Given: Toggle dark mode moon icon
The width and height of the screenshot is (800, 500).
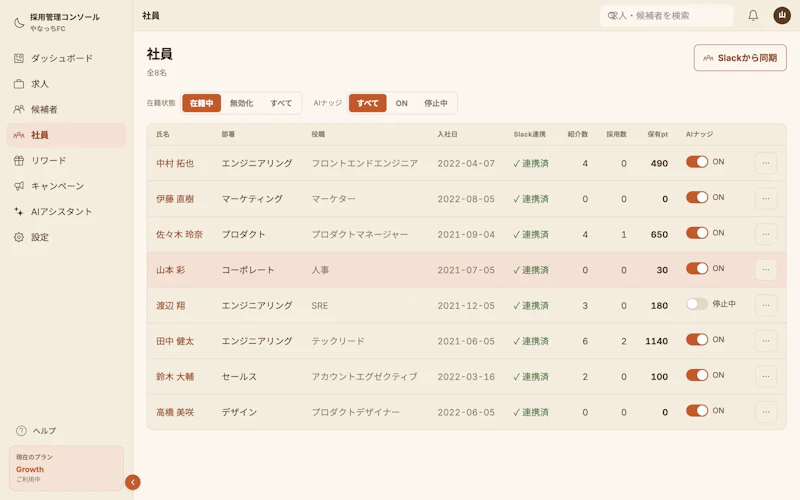Looking at the screenshot, I should coord(19,22).
